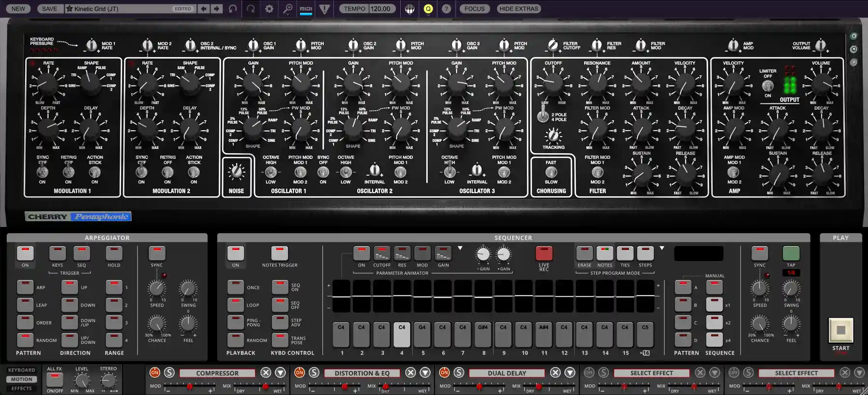This screenshot has height=395, width=868.
Task: Toggle the Arpeggiator ON button
Action: click(x=25, y=254)
